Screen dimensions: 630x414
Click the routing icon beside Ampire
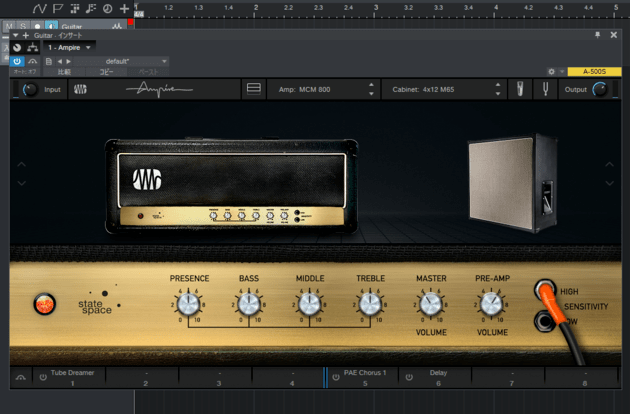[33, 47]
